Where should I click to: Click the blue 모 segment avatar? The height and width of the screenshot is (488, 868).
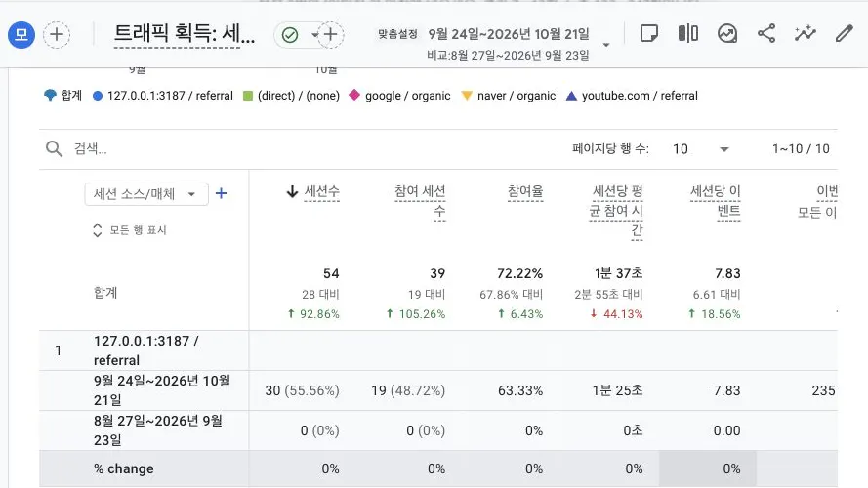click(21, 34)
